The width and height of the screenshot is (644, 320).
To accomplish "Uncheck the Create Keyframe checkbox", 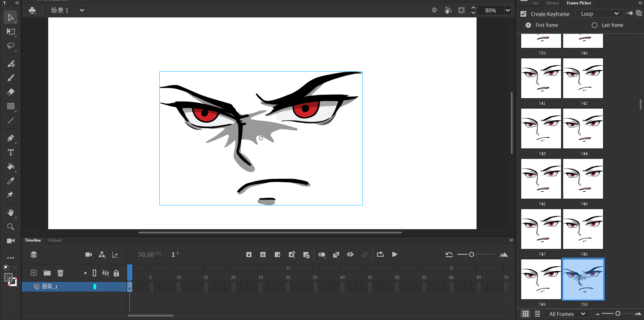I will pos(523,14).
